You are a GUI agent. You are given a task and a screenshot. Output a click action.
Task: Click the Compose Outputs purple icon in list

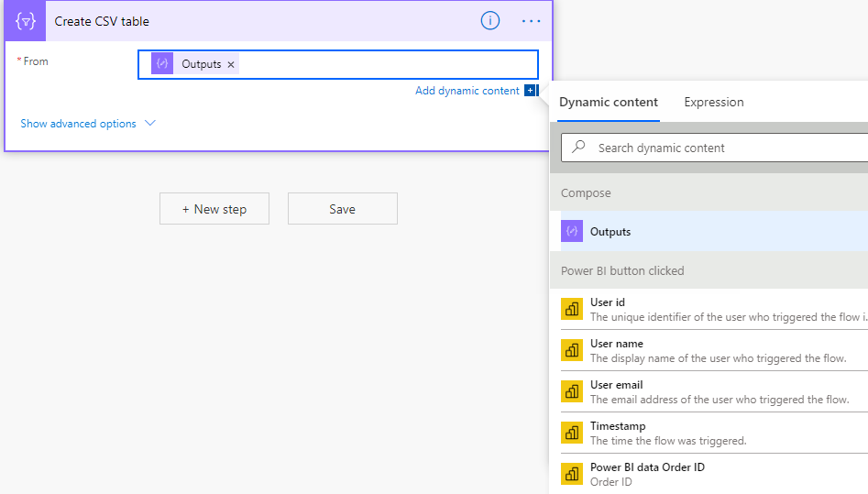[572, 232]
